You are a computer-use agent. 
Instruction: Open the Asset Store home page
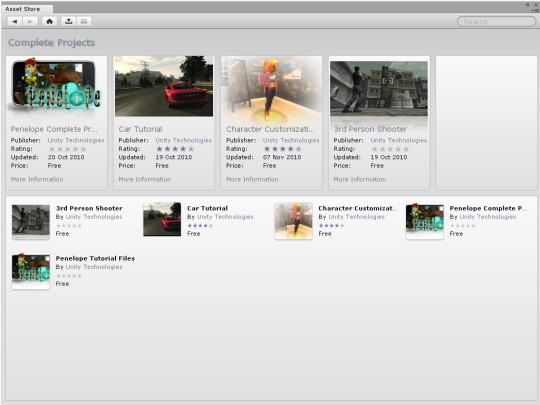click(50, 21)
